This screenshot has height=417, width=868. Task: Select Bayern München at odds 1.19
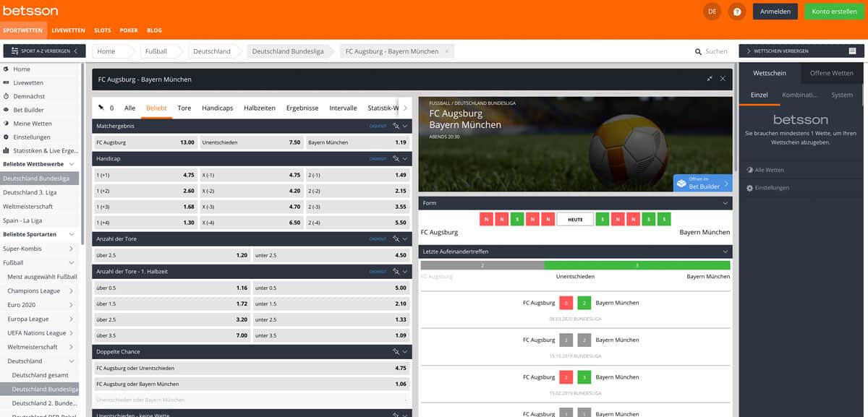(358, 142)
